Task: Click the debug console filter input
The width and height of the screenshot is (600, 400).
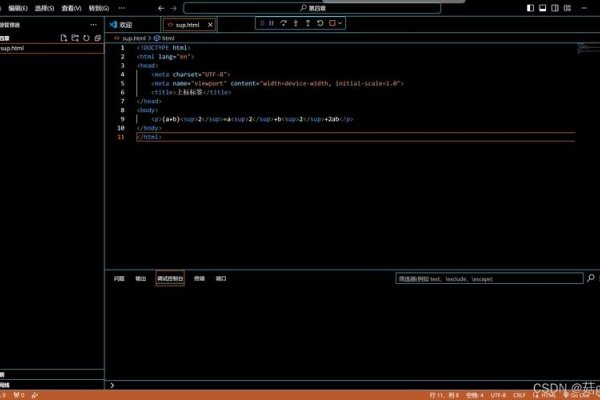Action: coord(485,279)
